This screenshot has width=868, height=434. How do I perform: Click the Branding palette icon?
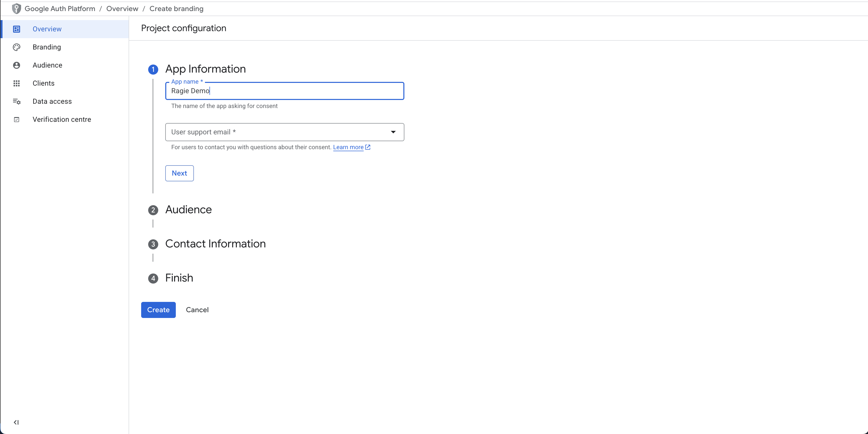(17, 47)
